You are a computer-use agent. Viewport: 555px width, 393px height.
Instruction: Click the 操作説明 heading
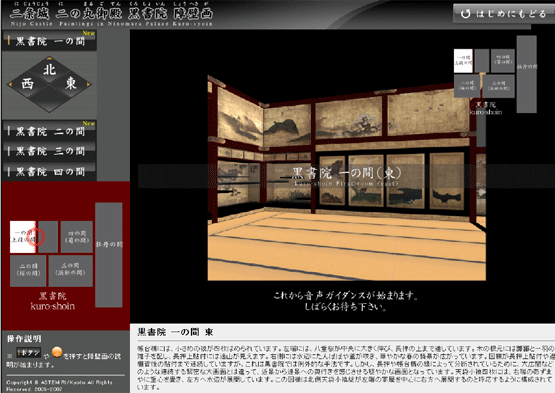[x=24, y=338]
